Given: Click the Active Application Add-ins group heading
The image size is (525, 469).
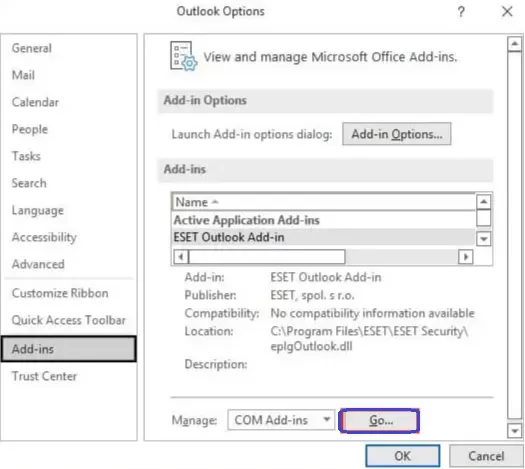Looking at the screenshot, I should [246, 220].
